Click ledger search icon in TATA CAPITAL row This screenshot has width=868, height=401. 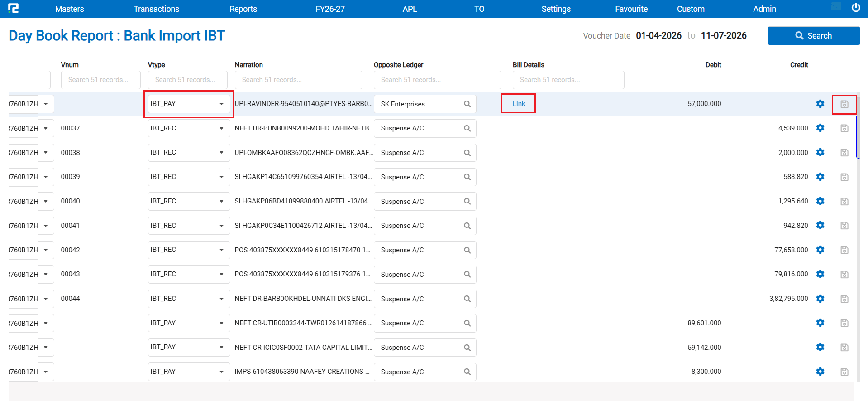[x=467, y=348]
